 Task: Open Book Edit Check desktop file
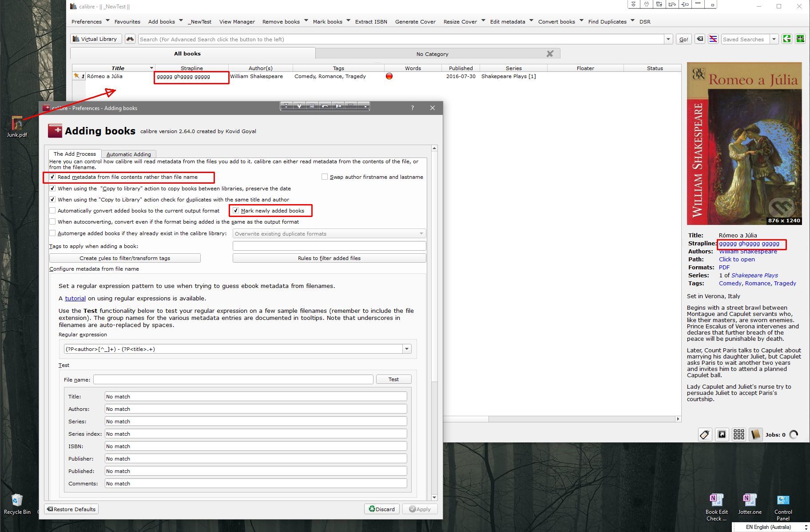716,507
